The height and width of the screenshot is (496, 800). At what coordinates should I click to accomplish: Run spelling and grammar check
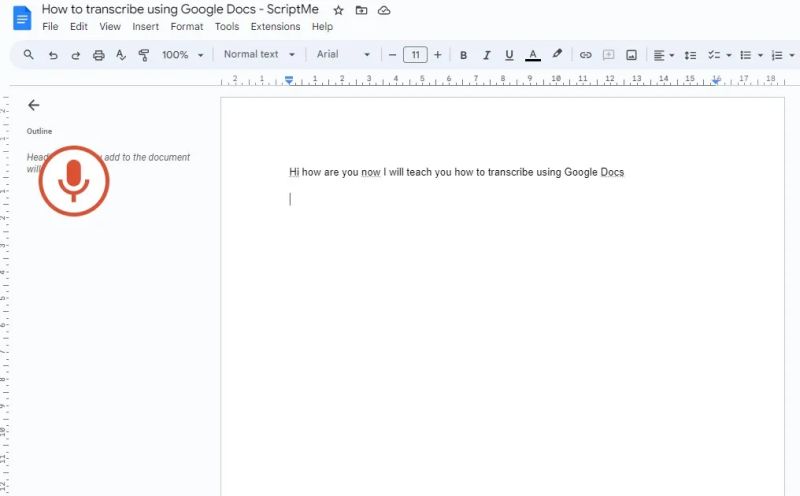click(x=121, y=55)
